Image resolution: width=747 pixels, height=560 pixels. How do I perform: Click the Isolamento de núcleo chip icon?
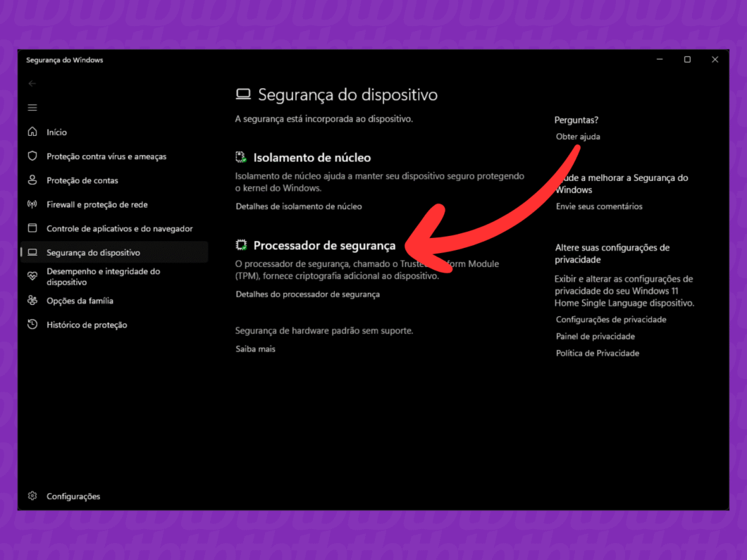click(x=242, y=157)
